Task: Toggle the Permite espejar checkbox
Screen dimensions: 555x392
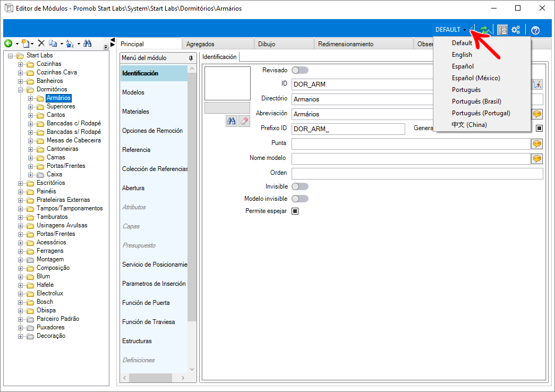Action: (295, 211)
